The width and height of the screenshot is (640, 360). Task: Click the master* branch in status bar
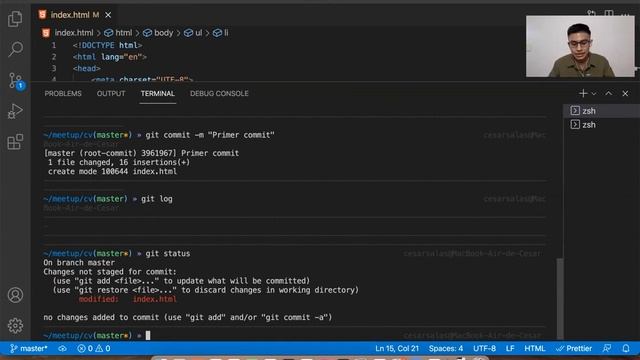(x=28, y=349)
